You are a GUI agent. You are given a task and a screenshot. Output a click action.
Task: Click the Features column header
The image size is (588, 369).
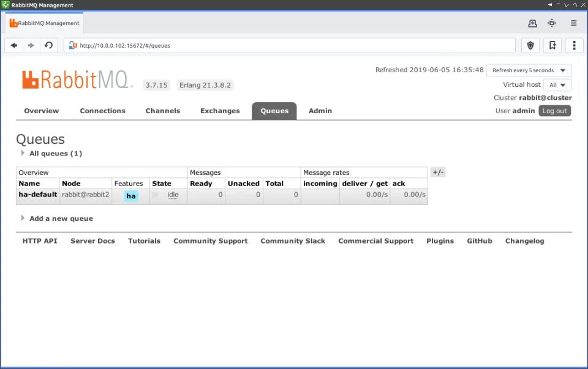129,184
